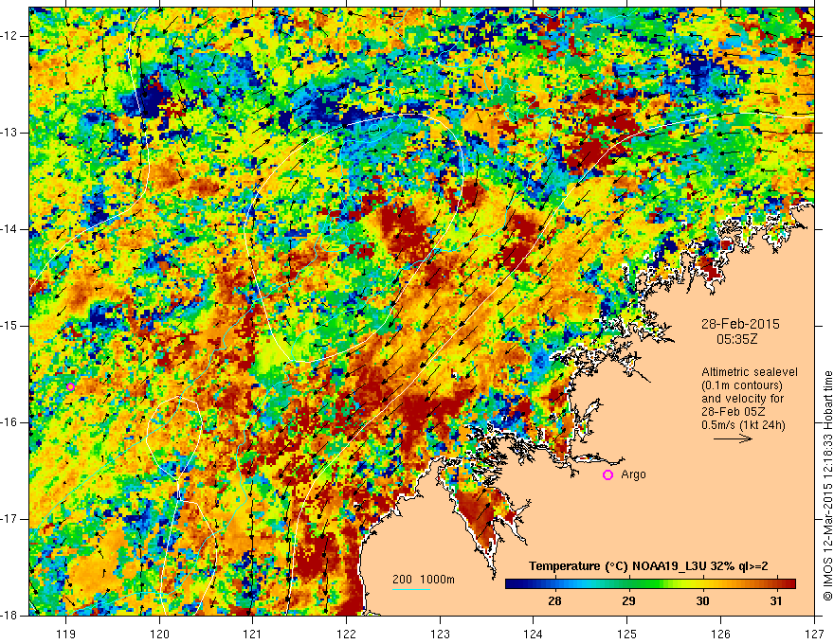Click the "126" longitude axis label

pos(720,635)
